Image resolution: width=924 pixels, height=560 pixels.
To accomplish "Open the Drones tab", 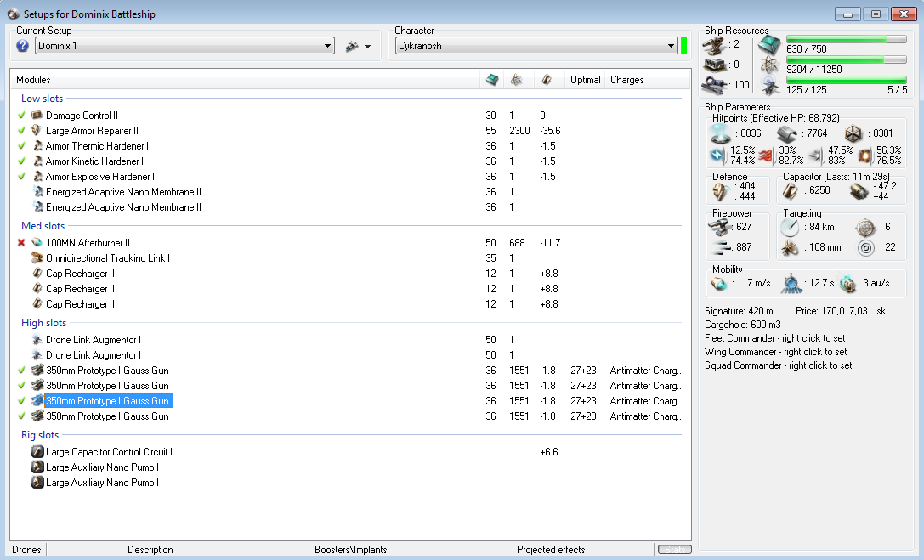I will click(x=26, y=550).
